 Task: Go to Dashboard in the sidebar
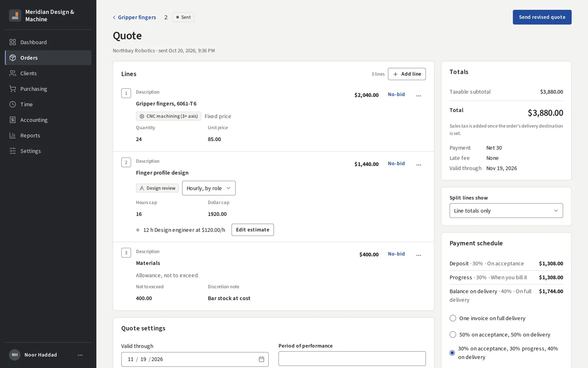pos(48,42)
